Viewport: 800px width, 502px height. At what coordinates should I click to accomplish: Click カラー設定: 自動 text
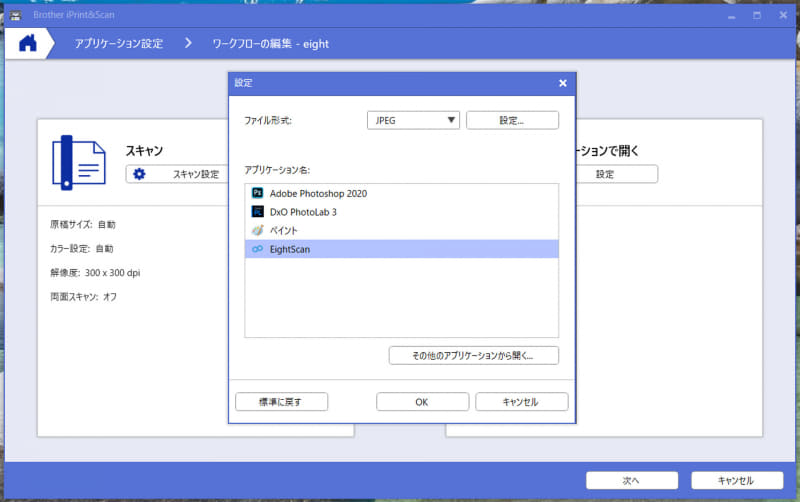[x=82, y=248]
